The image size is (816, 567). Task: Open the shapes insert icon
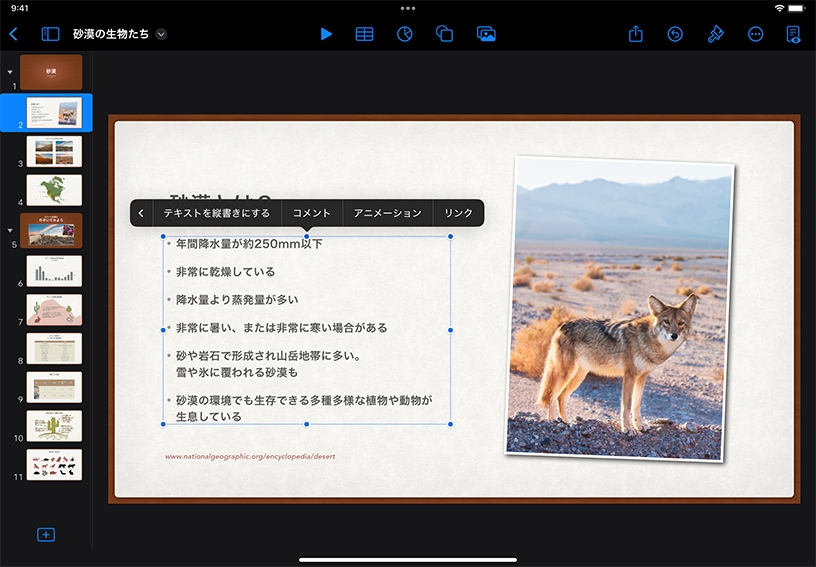(x=445, y=34)
